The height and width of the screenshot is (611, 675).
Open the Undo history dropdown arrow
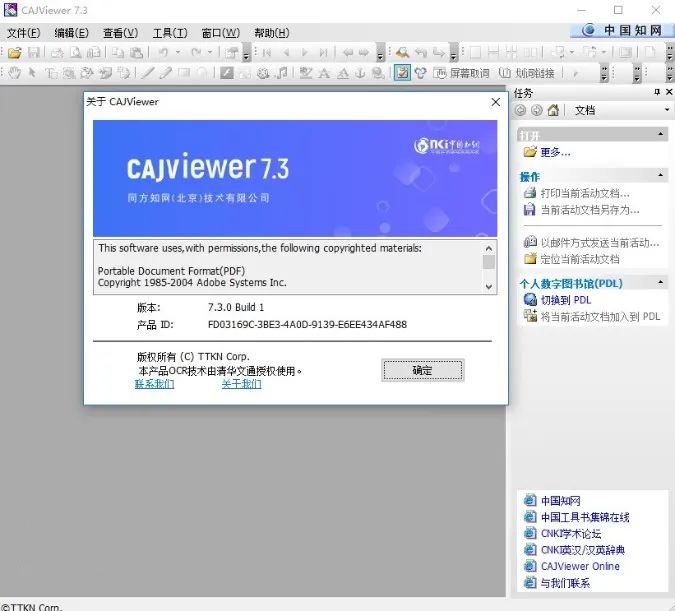pyautogui.click(x=177, y=53)
